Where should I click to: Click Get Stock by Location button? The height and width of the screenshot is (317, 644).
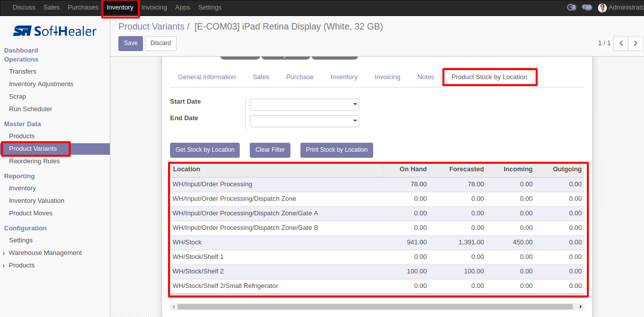(x=205, y=150)
